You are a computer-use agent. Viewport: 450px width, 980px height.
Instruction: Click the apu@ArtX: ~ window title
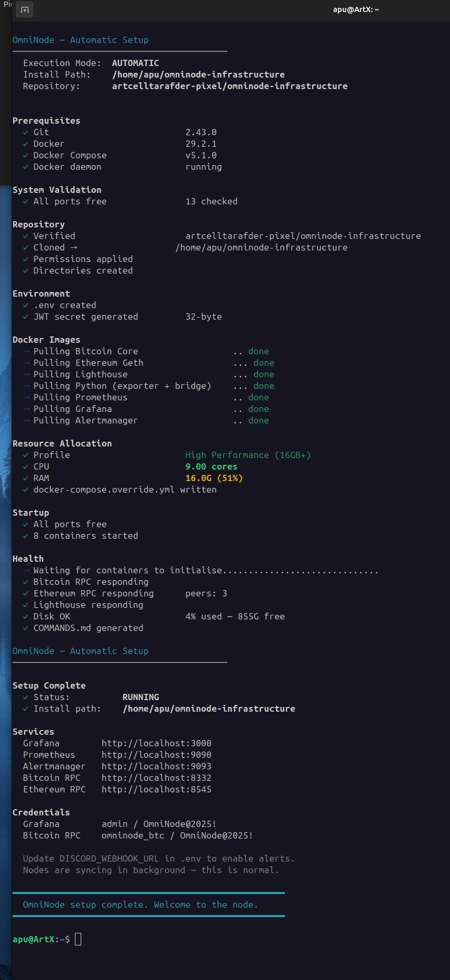coord(356,9)
